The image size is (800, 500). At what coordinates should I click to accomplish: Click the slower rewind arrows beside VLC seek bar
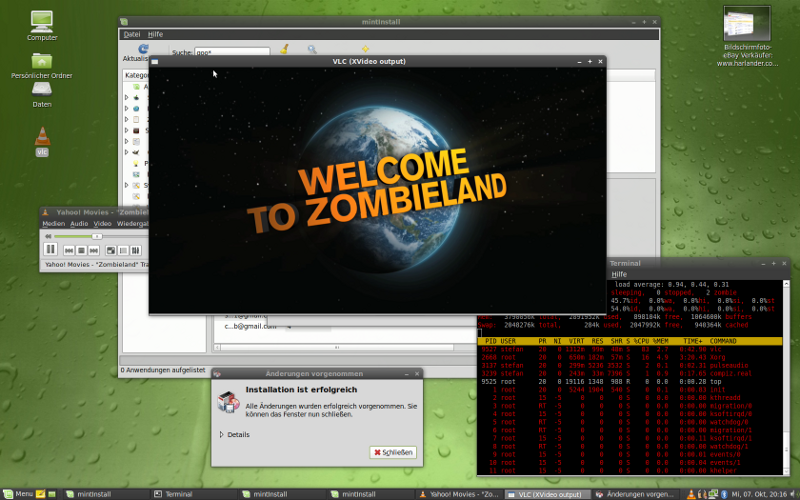(48, 236)
